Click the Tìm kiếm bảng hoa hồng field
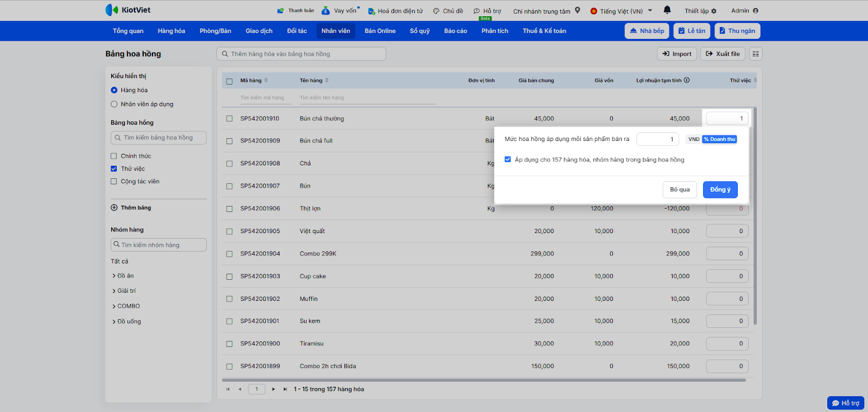This screenshot has height=412, width=868. [158, 138]
